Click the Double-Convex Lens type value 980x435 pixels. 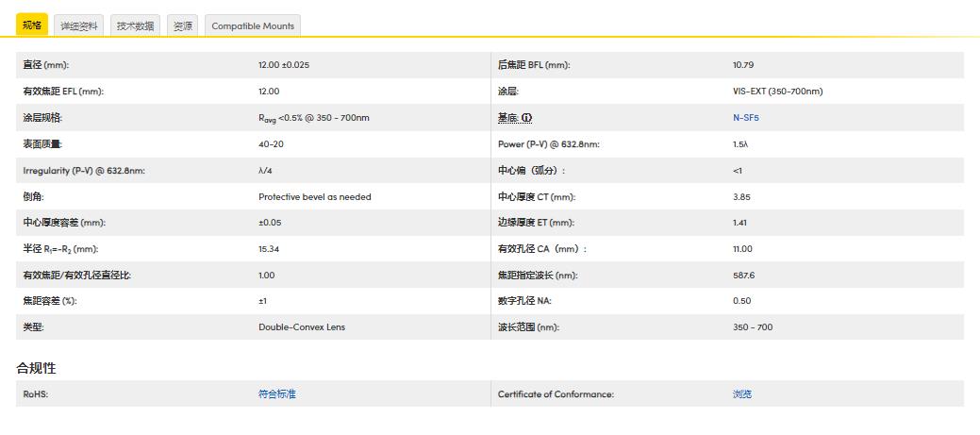click(302, 327)
